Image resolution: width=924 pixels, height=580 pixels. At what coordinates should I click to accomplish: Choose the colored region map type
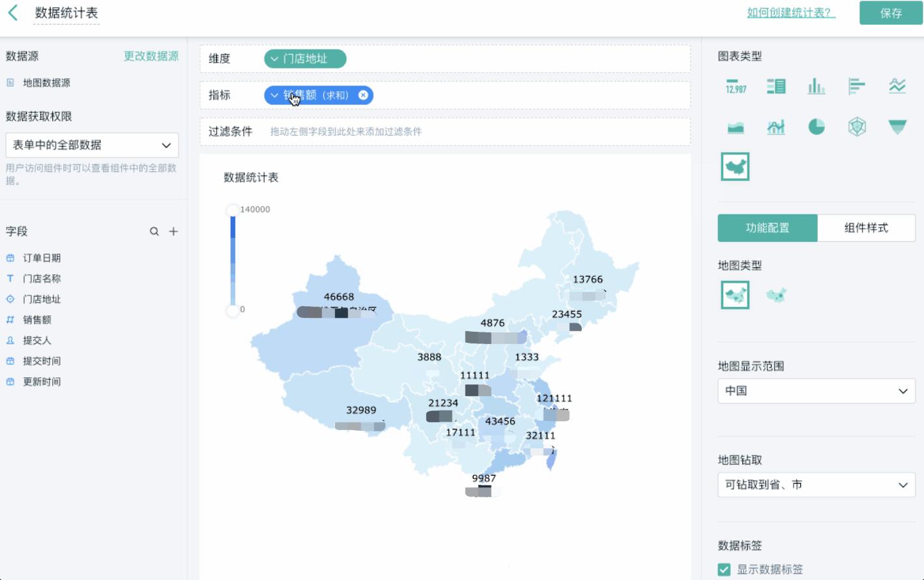735,295
